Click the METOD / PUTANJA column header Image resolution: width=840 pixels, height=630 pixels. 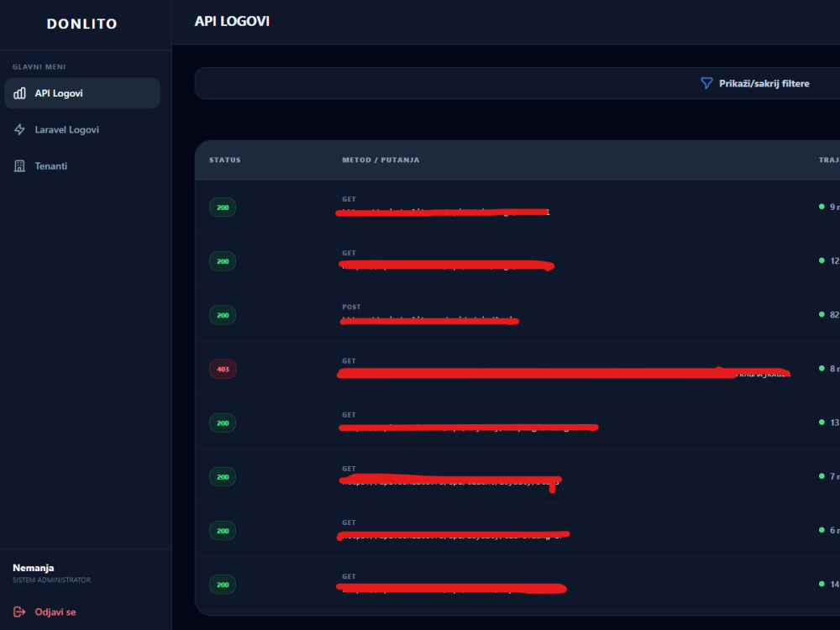pyautogui.click(x=381, y=160)
